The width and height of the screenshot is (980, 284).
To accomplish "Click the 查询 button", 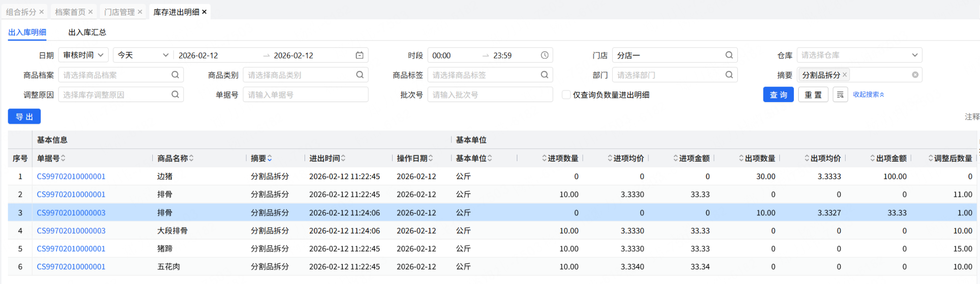I will (x=778, y=95).
